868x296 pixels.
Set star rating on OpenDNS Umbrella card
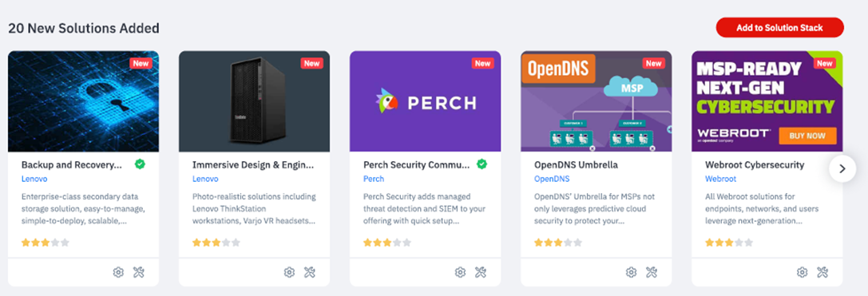tap(558, 243)
